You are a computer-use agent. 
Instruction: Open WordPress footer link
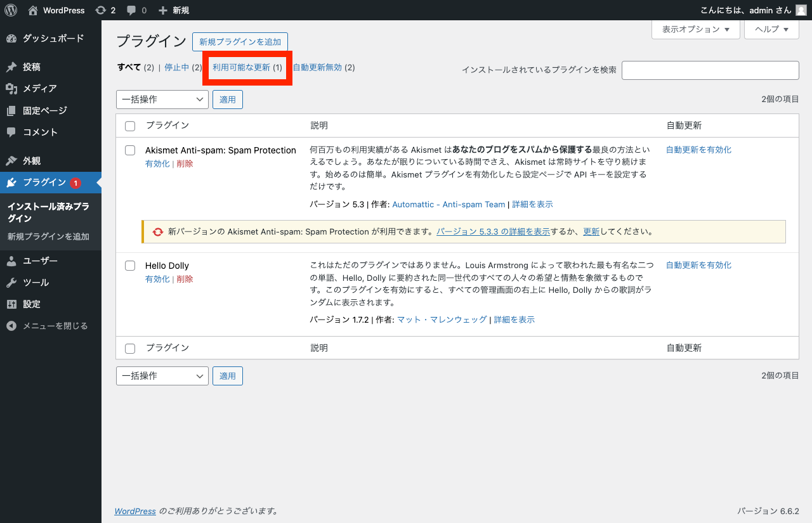(135, 511)
